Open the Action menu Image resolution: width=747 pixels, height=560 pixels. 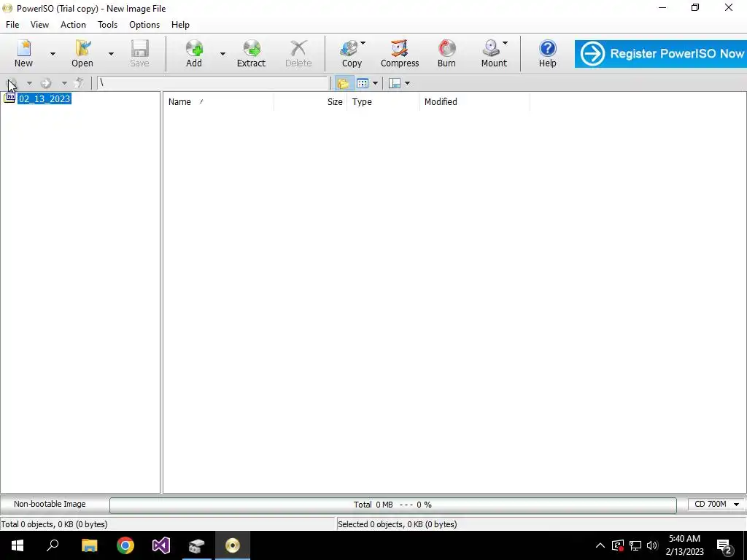point(73,25)
